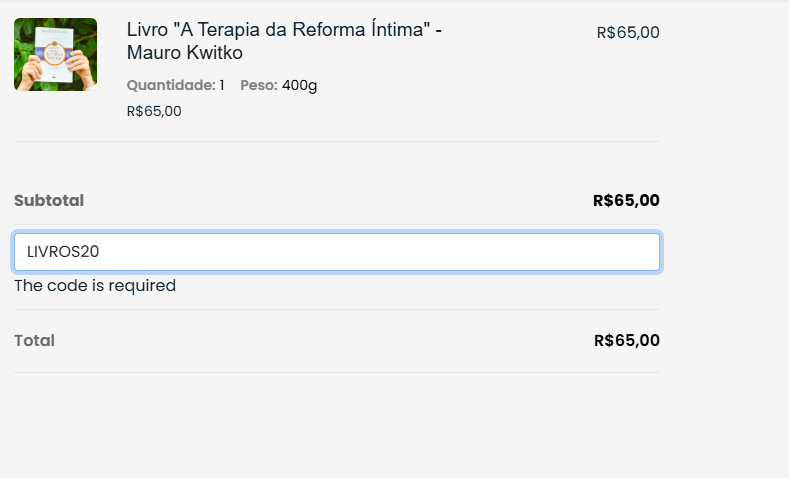Click the author name Mauro Kwitko
This screenshot has height=478, width=789.
pos(184,53)
